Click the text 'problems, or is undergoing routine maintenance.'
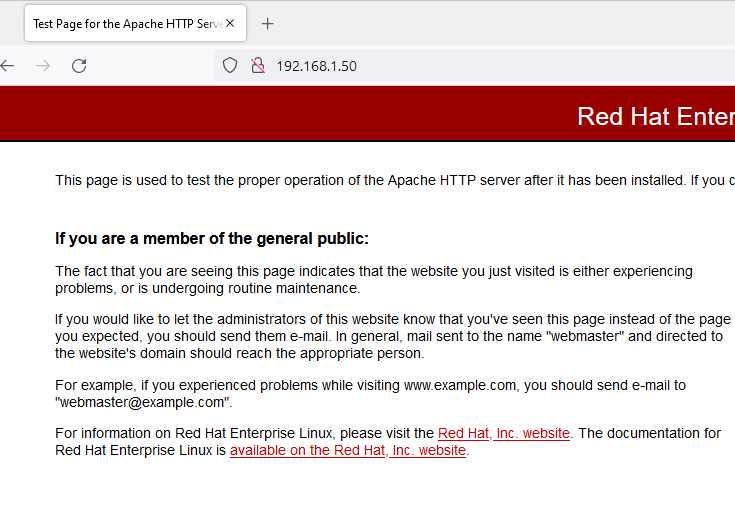Viewport: 735px width, 508px height. tap(208, 288)
